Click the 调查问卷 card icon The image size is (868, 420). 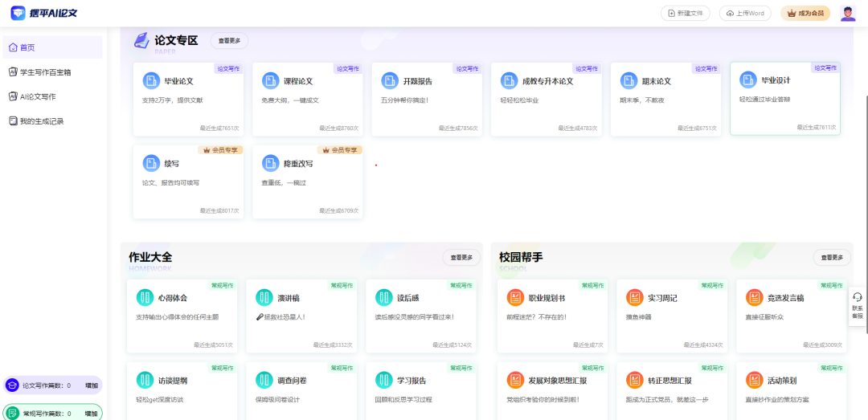(264, 380)
